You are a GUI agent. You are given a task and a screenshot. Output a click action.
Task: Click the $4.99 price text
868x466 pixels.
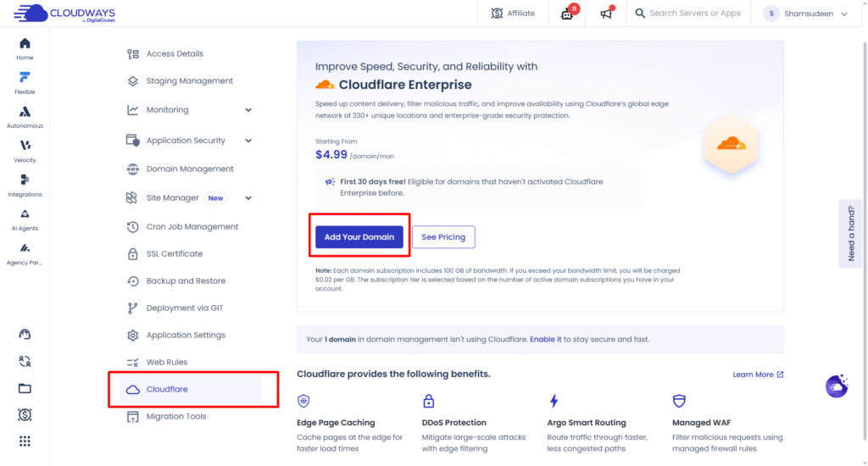point(331,155)
